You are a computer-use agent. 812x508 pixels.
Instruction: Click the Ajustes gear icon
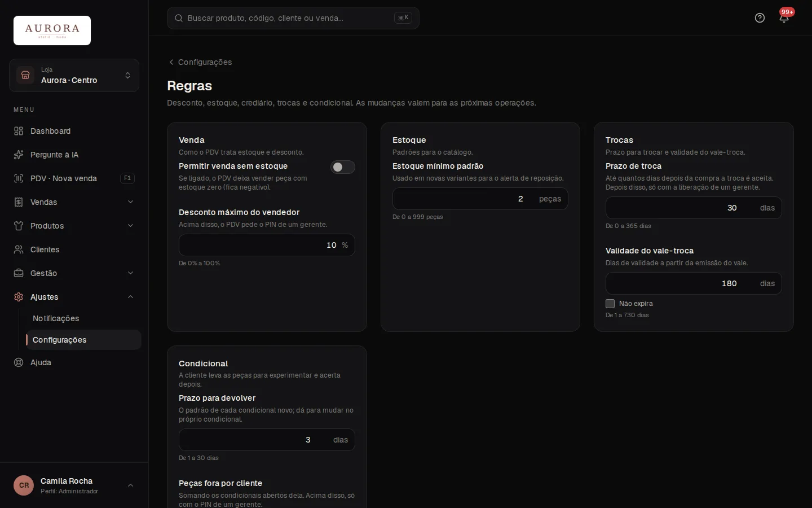click(x=19, y=297)
